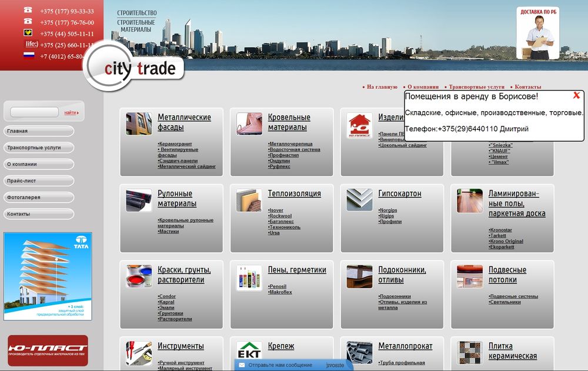The image size is (588, 371).
Task: Open the red roof roofing materials thumbnail
Action: (249, 124)
